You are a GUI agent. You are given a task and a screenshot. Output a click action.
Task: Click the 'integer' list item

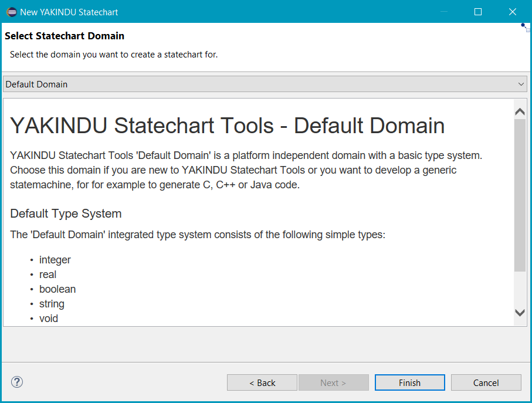click(x=55, y=260)
